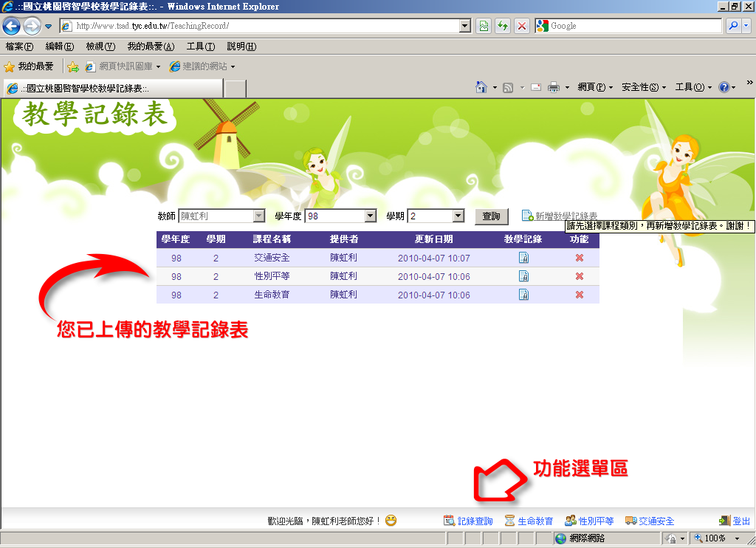Open 網頁快訊圖庫 favorites bar item
The width and height of the screenshot is (756, 548).
(x=123, y=66)
